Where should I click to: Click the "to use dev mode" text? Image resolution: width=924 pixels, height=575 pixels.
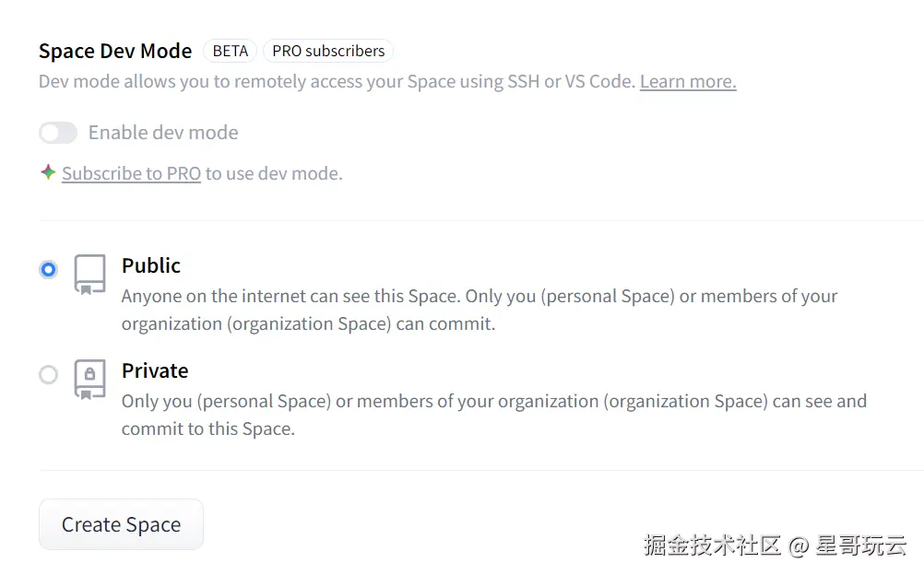click(274, 173)
